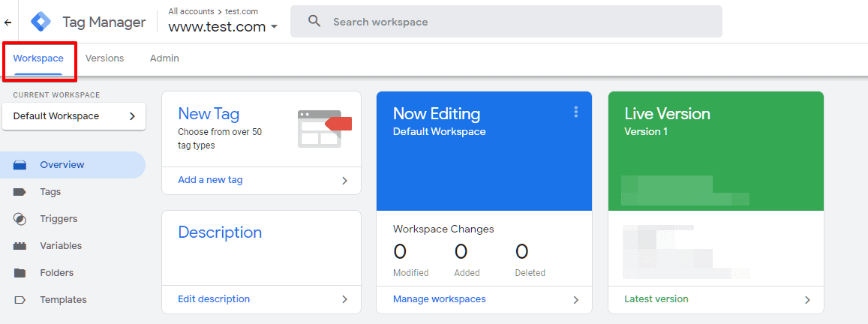The height and width of the screenshot is (324, 868).
Task: Click the search magnifier icon
Action: pos(314,22)
